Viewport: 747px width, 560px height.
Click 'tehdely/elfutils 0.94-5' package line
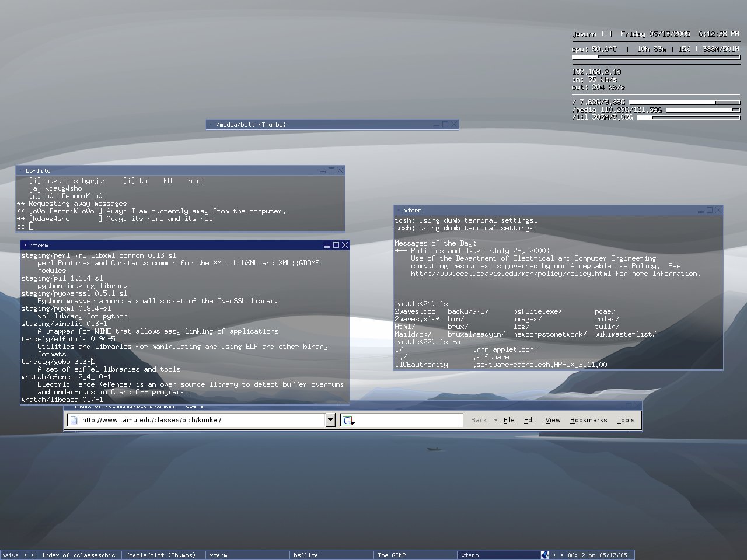pos(68,339)
